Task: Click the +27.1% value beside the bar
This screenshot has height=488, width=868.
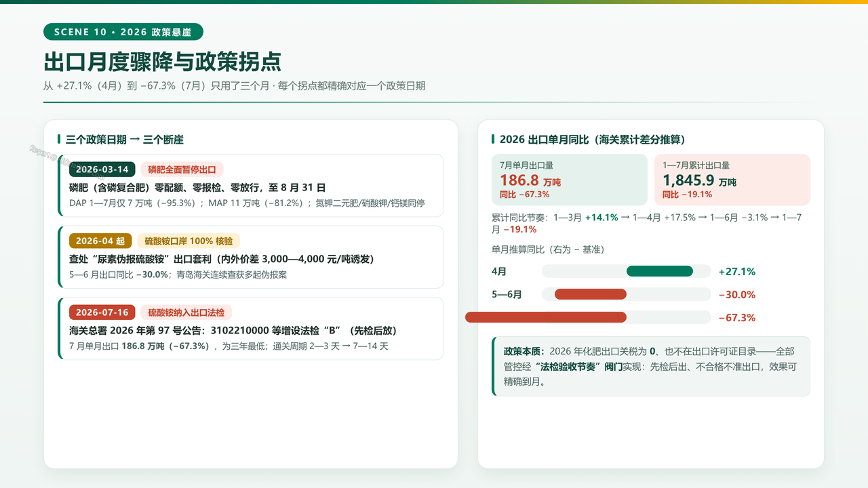Action: [737, 271]
